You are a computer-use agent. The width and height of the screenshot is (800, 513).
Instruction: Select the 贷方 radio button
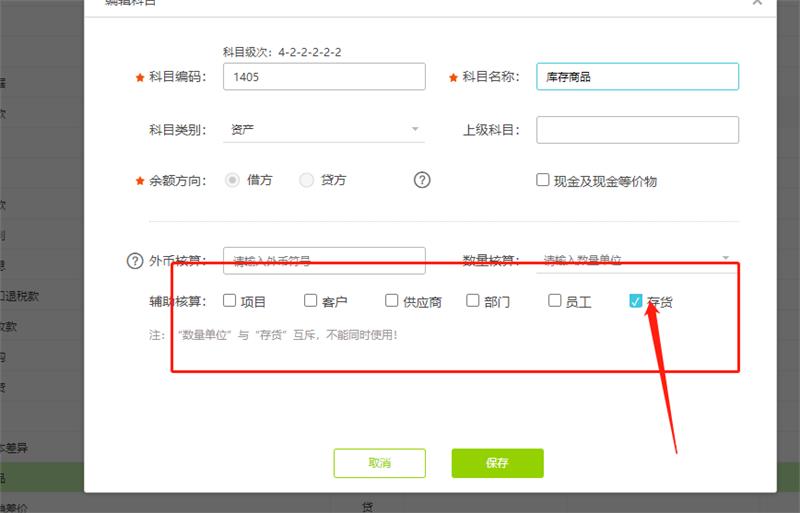(306, 180)
